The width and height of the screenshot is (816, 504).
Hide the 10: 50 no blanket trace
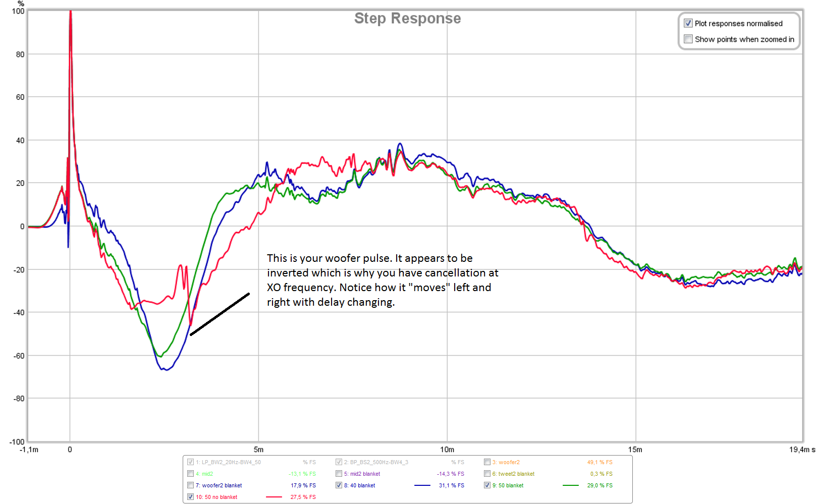point(190,496)
